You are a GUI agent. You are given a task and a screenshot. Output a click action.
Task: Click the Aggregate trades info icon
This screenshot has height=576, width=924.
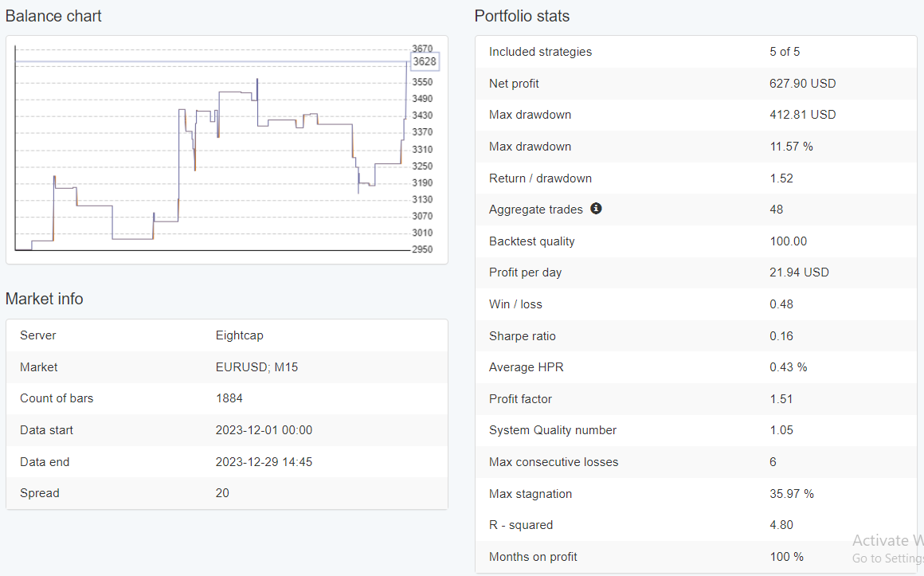pyautogui.click(x=597, y=208)
